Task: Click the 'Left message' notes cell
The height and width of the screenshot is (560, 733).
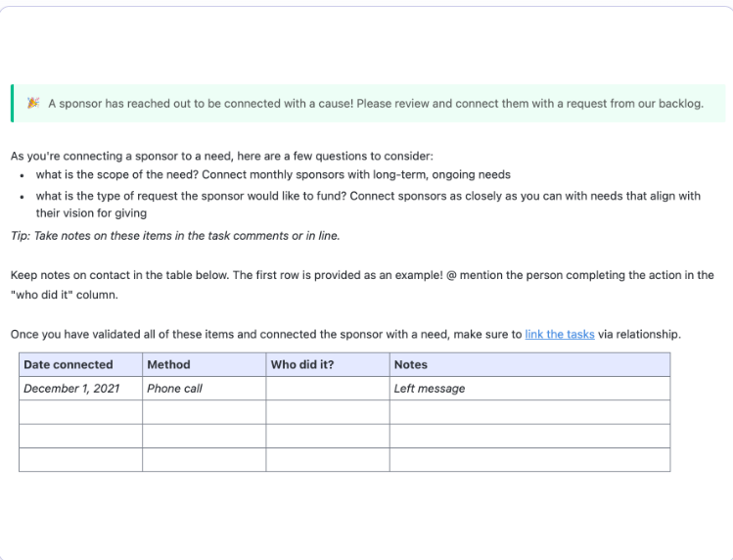Action: point(530,389)
